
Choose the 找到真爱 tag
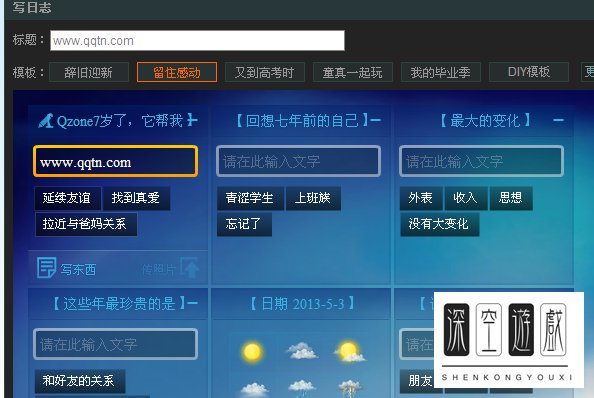136,198
